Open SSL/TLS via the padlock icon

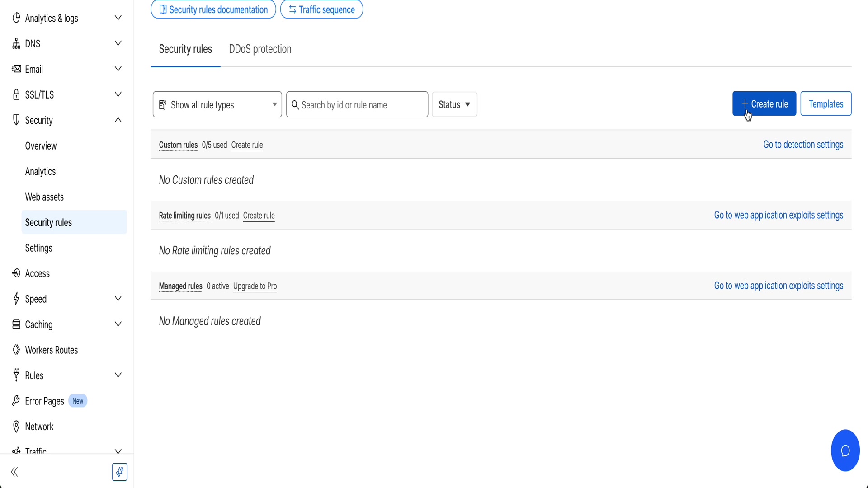coord(17,94)
